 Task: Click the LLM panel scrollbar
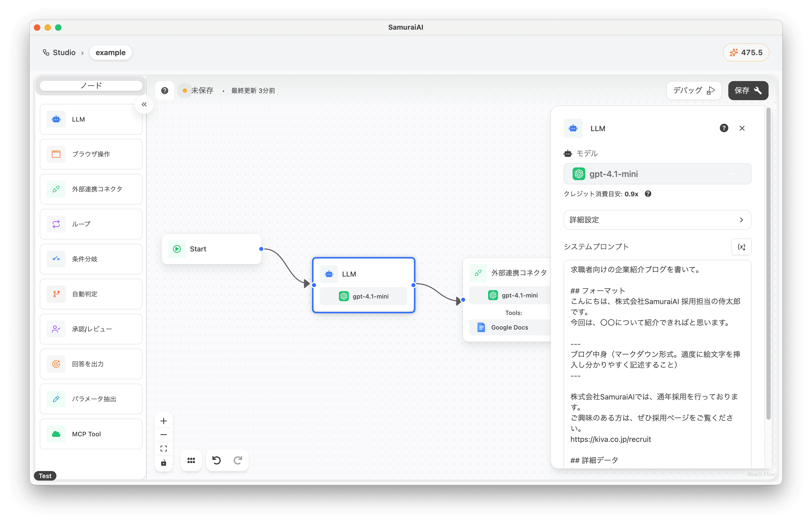click(x=768, y=264)
